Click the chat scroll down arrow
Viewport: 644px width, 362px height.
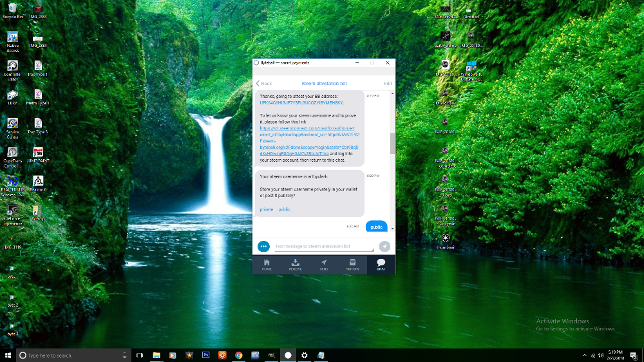[x=392, y=229]
